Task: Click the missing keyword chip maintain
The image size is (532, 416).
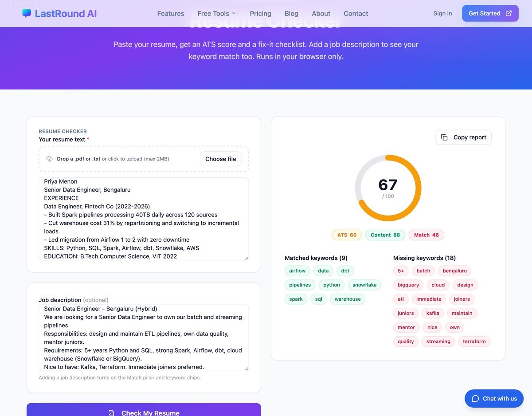Action: 462,313
